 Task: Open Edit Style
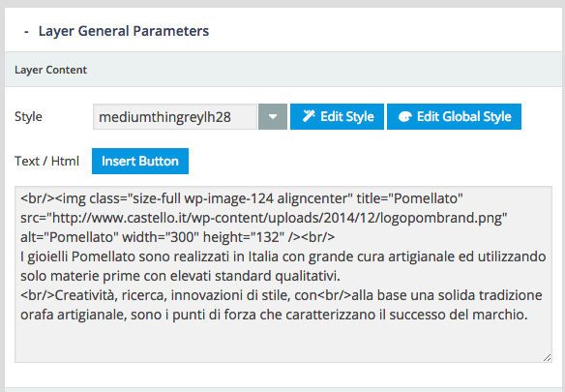click(x=337, y=117)
